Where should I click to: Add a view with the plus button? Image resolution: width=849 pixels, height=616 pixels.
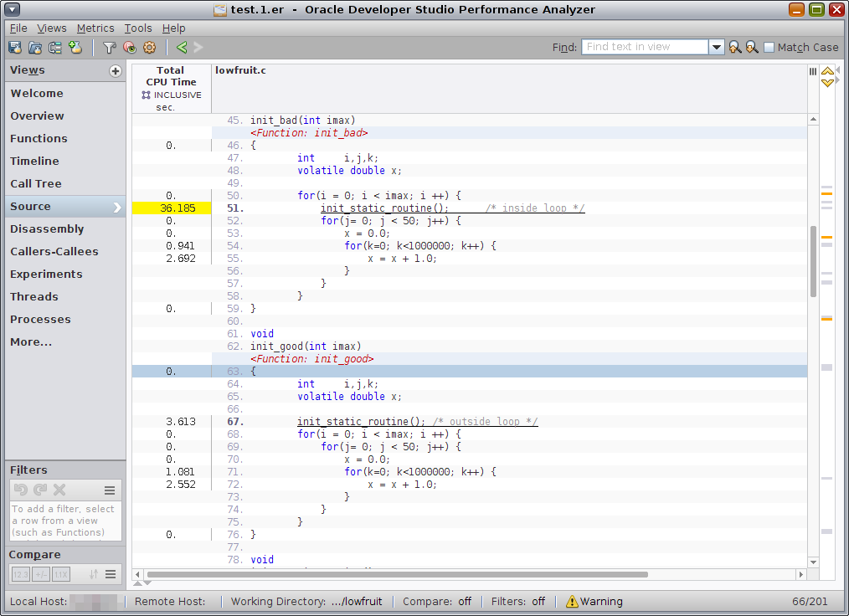(116, 71)
